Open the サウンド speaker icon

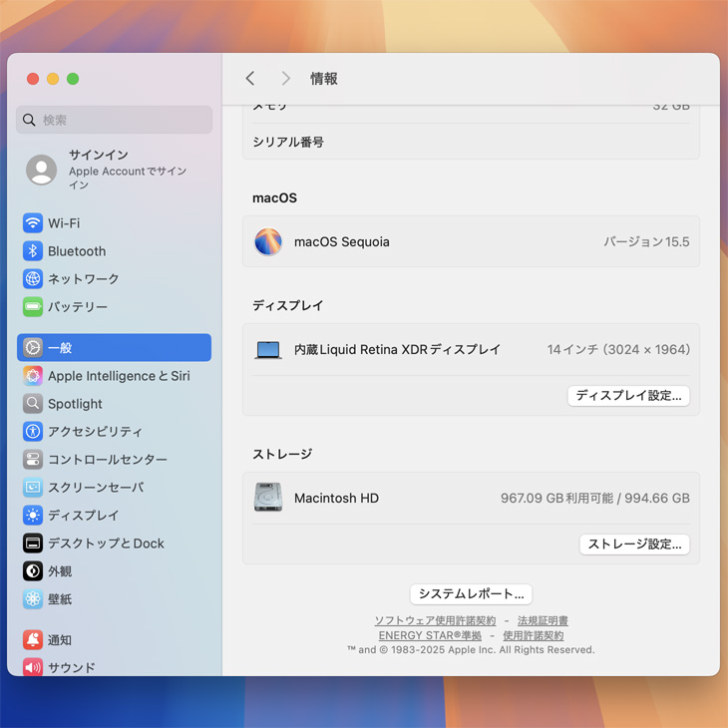(x=33, y=667)
